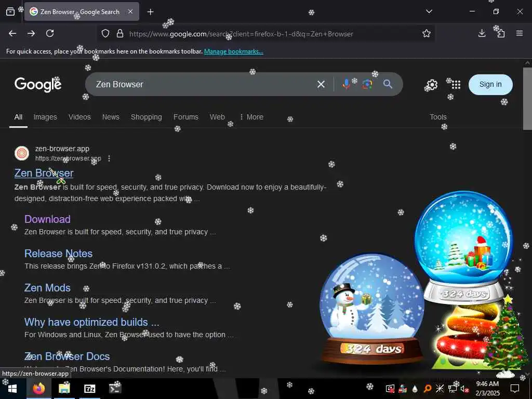This screenshot has width=532, height=399.
Task: Clear the search query with X
Action: (321, 84)
